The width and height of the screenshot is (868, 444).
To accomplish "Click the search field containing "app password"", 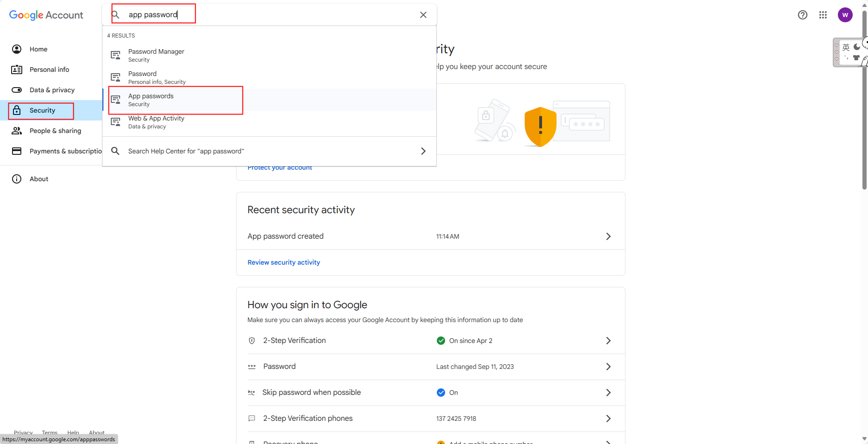I will click(269, 15).
